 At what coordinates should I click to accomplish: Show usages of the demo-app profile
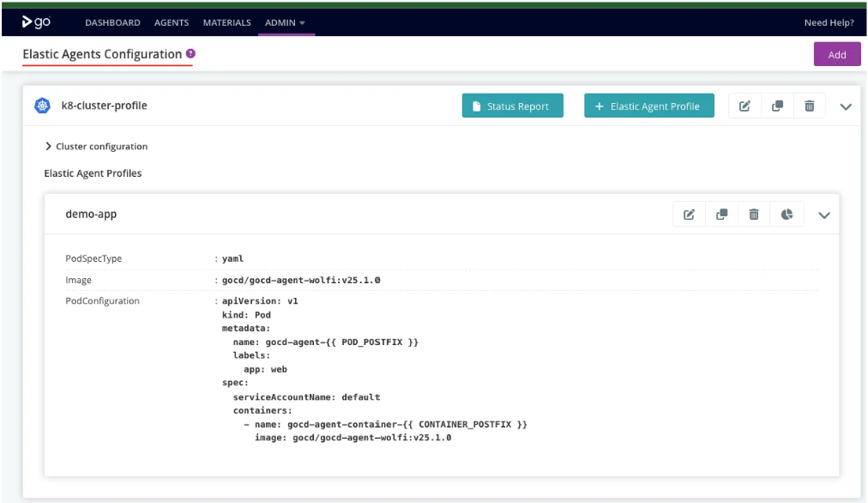click(x=787, y=215)
